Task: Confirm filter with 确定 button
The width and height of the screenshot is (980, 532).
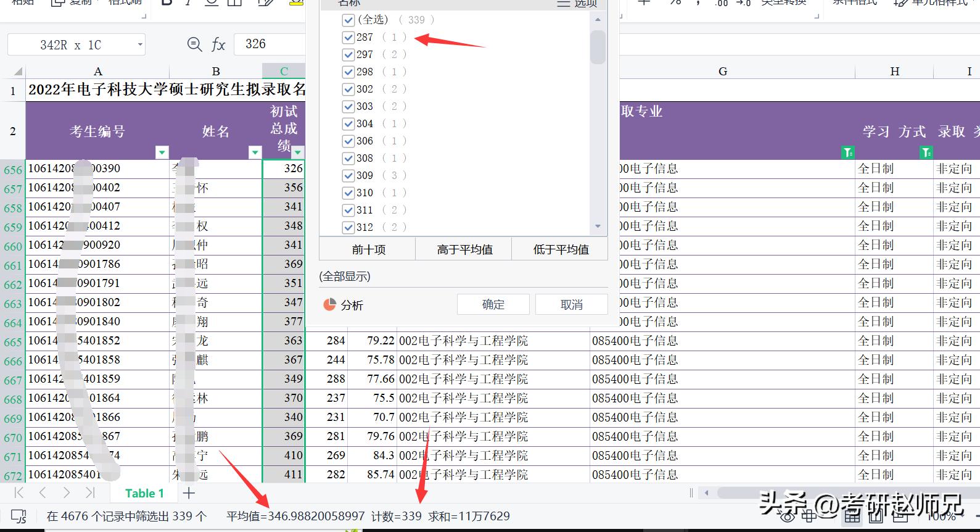Action: [x=493, y=304]
